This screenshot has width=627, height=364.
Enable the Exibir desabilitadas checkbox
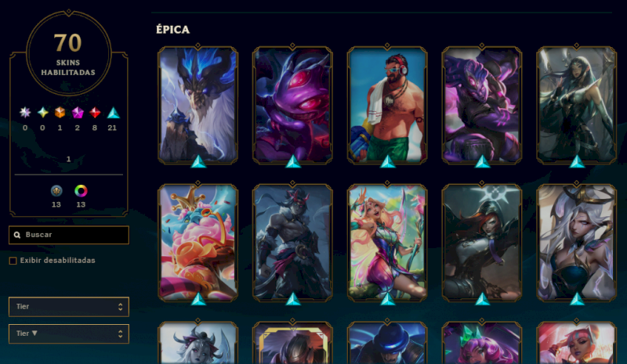[x=13, y=261]
